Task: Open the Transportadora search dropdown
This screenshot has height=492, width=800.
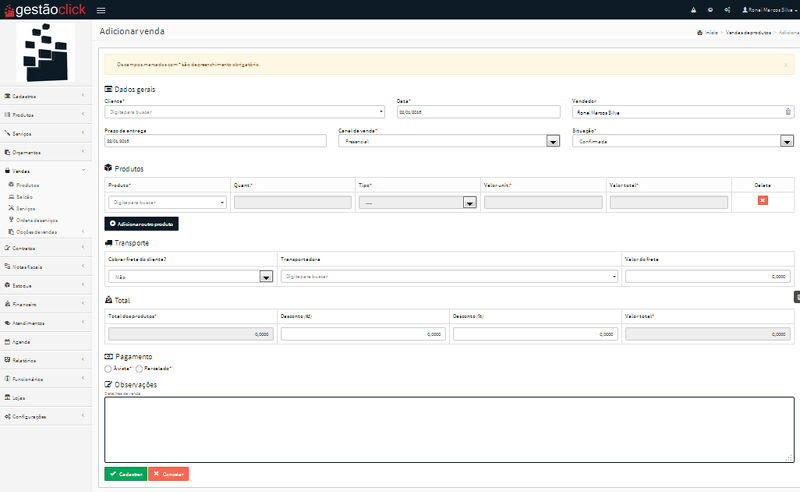Action: click(x=449, y=276)
